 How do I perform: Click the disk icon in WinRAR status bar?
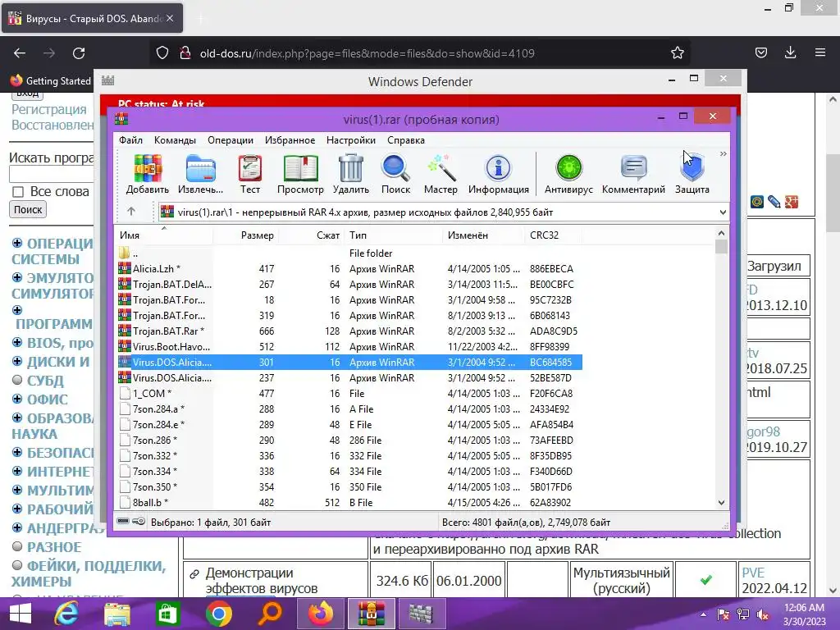(123, 521)
